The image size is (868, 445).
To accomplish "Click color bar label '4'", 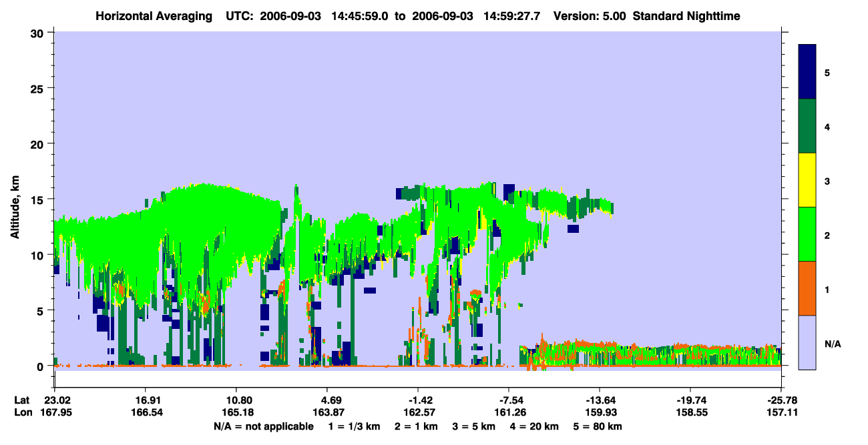I will 827,127.
